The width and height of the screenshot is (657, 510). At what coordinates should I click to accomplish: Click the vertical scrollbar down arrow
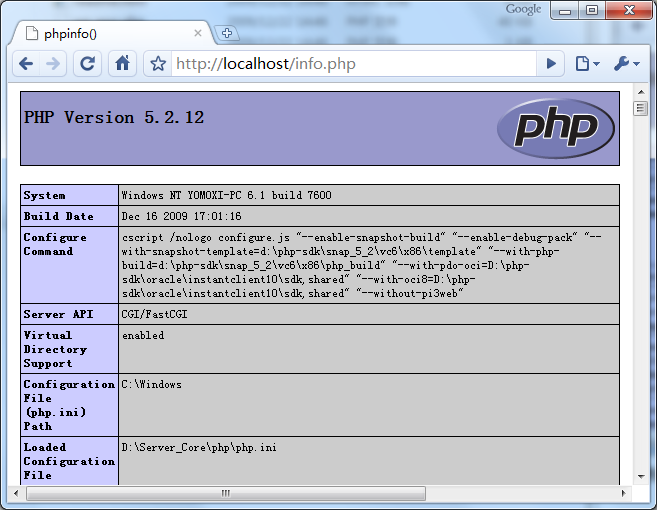641,476
